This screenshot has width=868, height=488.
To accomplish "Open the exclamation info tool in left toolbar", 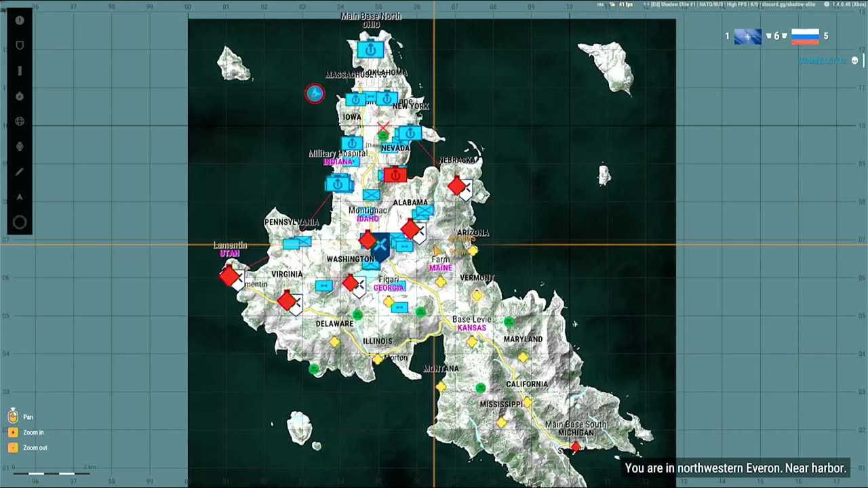I will pyautogui.click(x=20, y=20).
